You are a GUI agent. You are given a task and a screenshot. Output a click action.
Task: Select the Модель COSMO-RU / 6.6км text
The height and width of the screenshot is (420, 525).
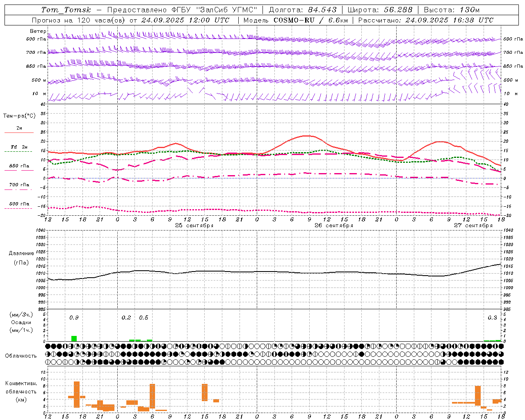pos(296,20)
